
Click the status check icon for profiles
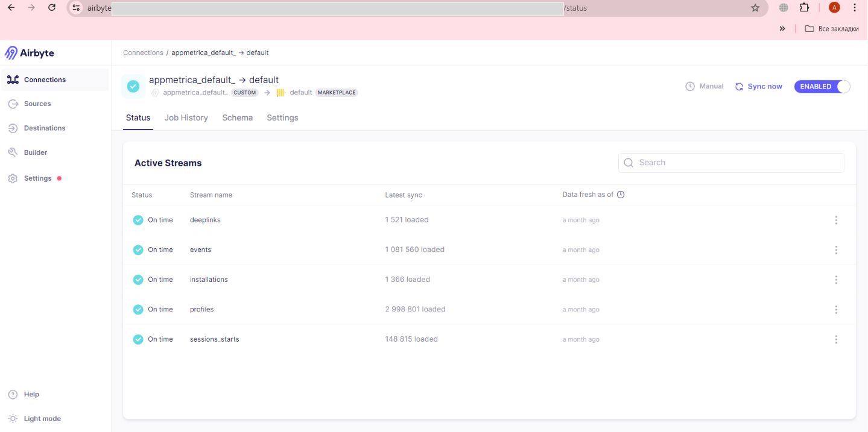point(138,309)
